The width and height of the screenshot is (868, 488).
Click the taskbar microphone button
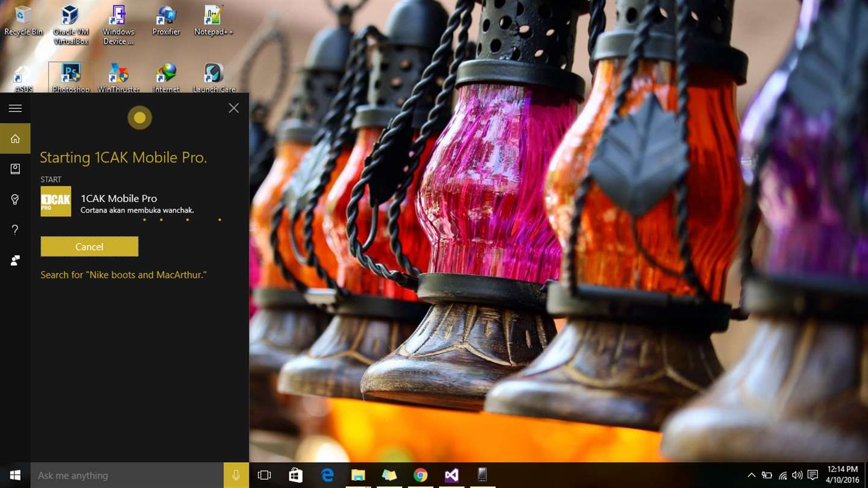coord(236,475)
